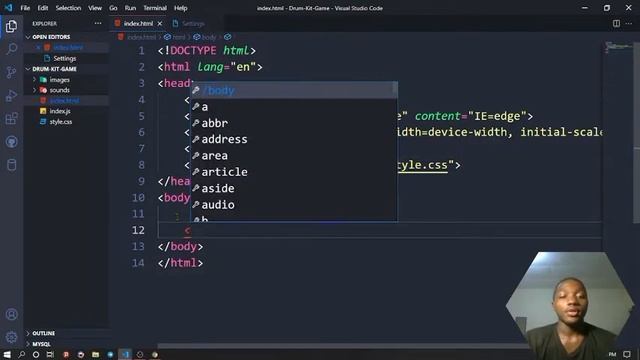Open the Terminal menu
Screen dimensions: 640x360
tap(155, 8)
